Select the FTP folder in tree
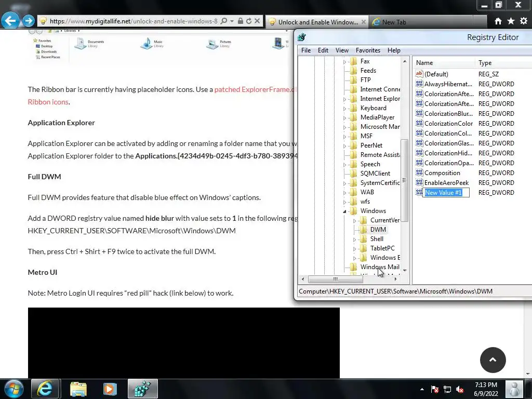The image size is (532, 399). 365,79
